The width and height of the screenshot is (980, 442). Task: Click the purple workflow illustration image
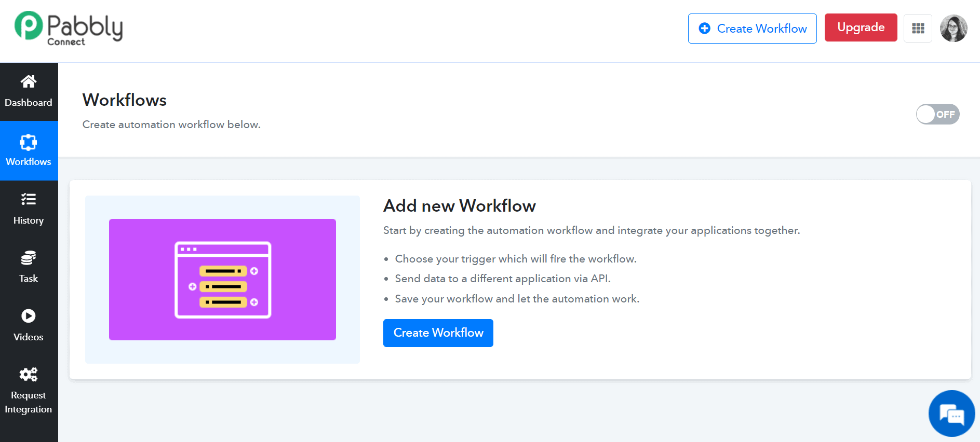pyautogui.click(x=222, y=280)
